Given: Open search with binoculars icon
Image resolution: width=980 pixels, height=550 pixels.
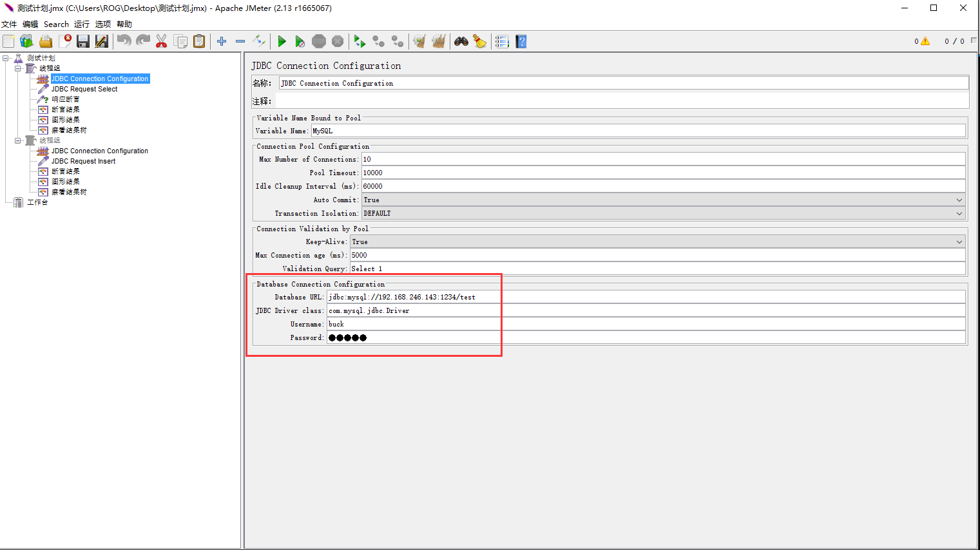Looking at the screenshot, I should (461, 41).
